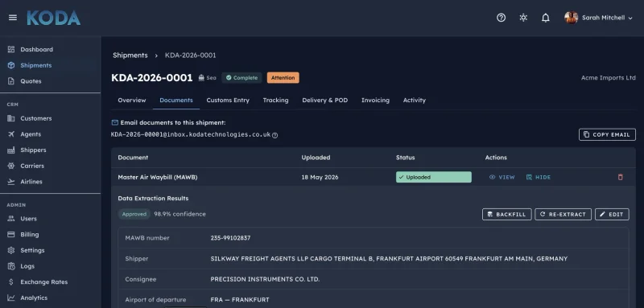Open Settings in the sidebar

click(x=32, y=250)
